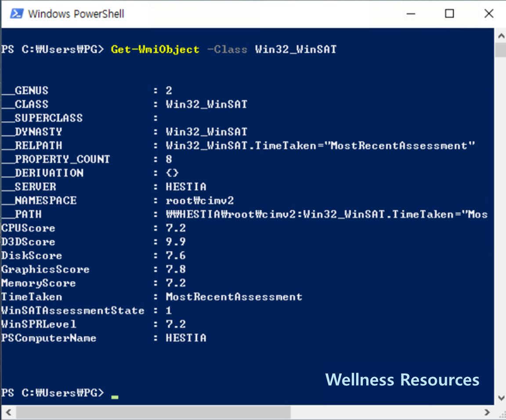
Task: Click the __RELPATH value text
Action: 320,145
